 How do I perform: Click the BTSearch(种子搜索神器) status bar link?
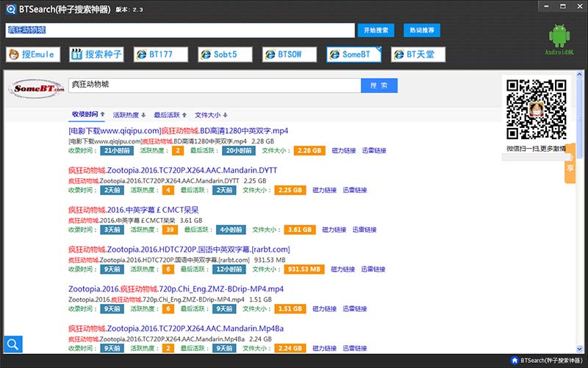pos(551,361)
